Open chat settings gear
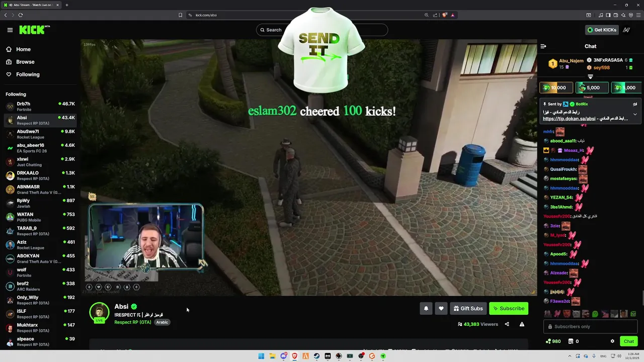The height and width of the screenshot is (362, 644). click(612, 341)
